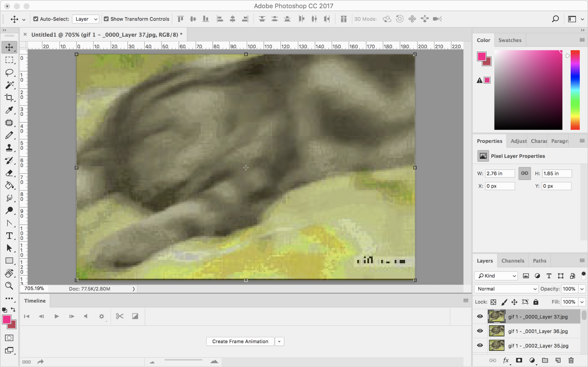The height and width of the screenshot is (367, 588).
Task: Select the Lasso tool in toolbar
Action: (10, 72)
